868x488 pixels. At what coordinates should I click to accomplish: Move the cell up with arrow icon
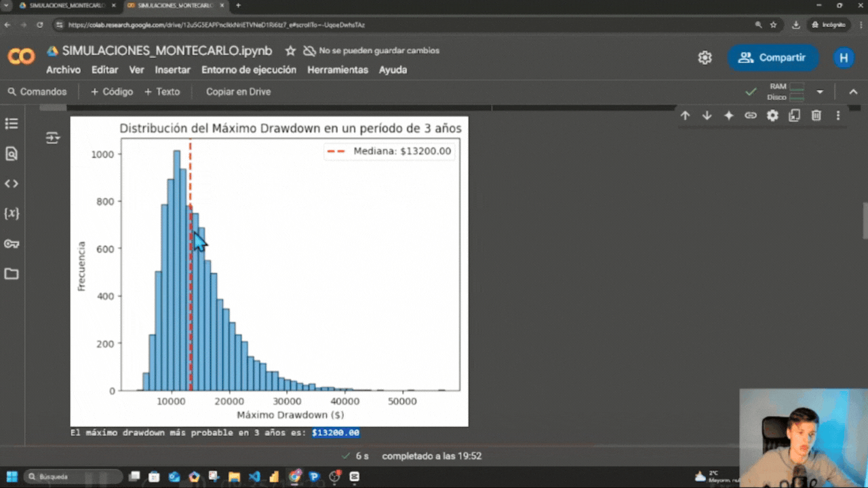pyautogui.click(x=685, y=116)
